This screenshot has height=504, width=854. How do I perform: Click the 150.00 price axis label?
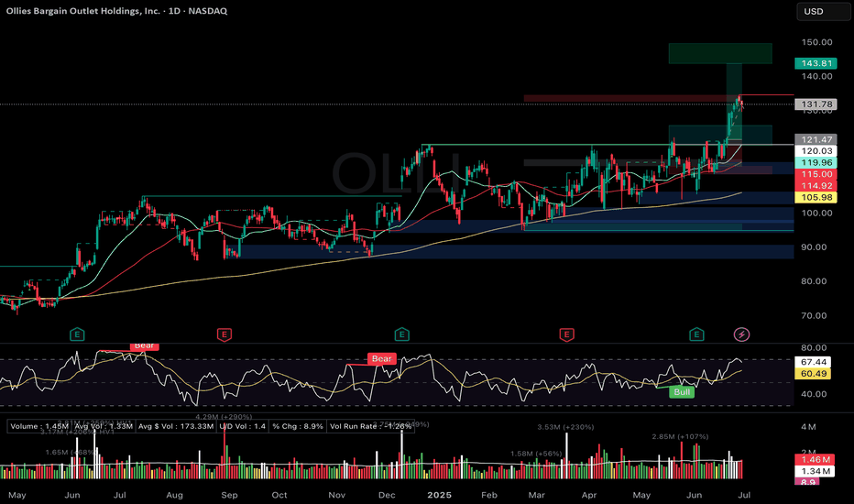(816, 42)
